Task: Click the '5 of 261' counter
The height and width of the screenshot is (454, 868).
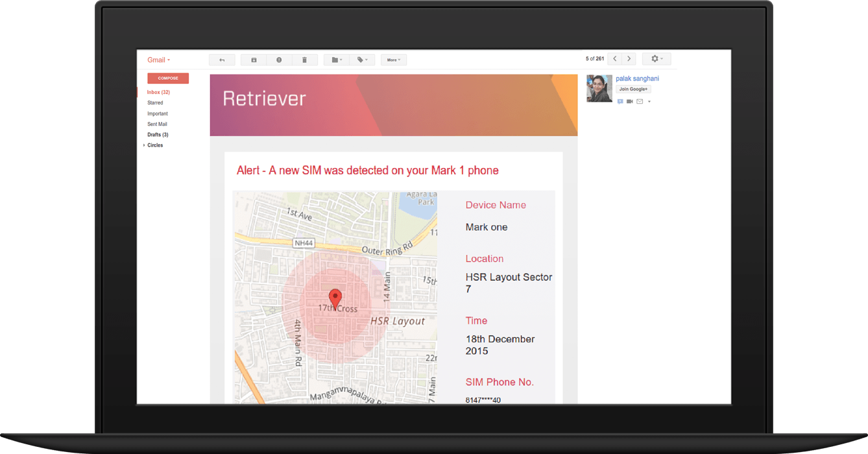Action: [x=595, y=59]
